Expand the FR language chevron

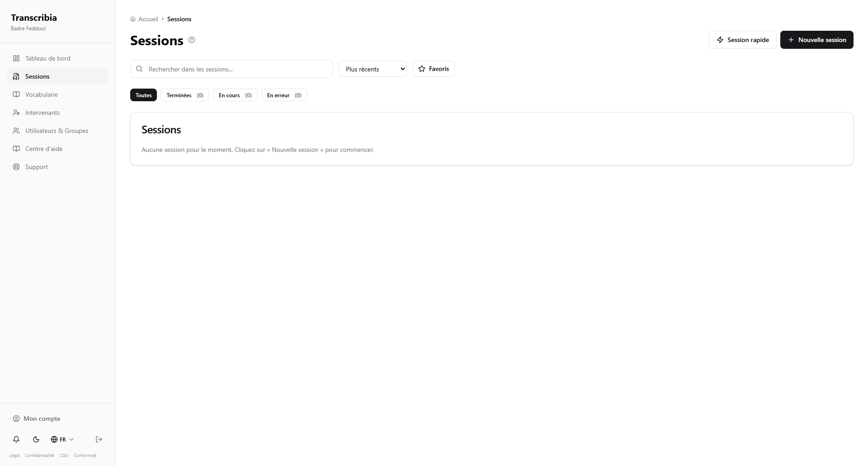pyautogui.click(x=71, y=439)
